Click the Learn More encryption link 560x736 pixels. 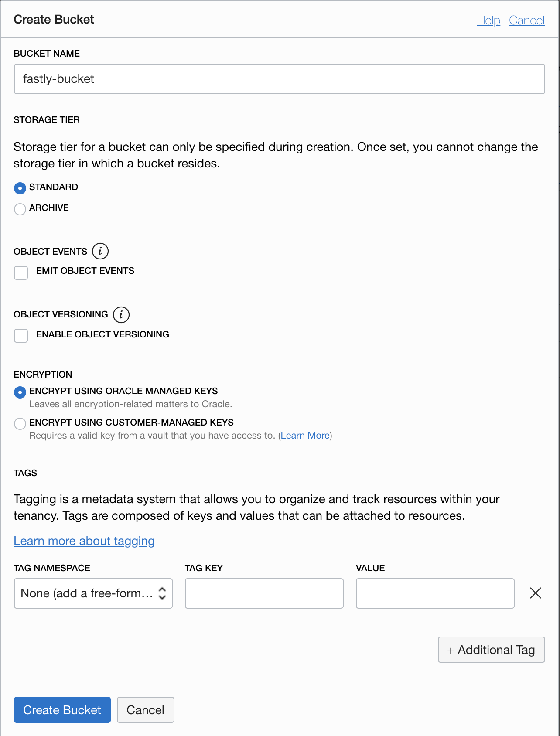coord(305,435)
